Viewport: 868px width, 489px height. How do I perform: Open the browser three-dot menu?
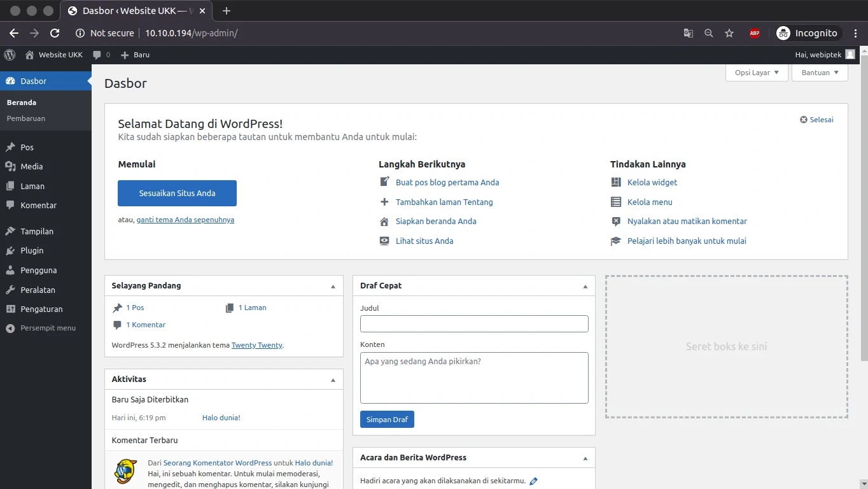coord(855,33)
